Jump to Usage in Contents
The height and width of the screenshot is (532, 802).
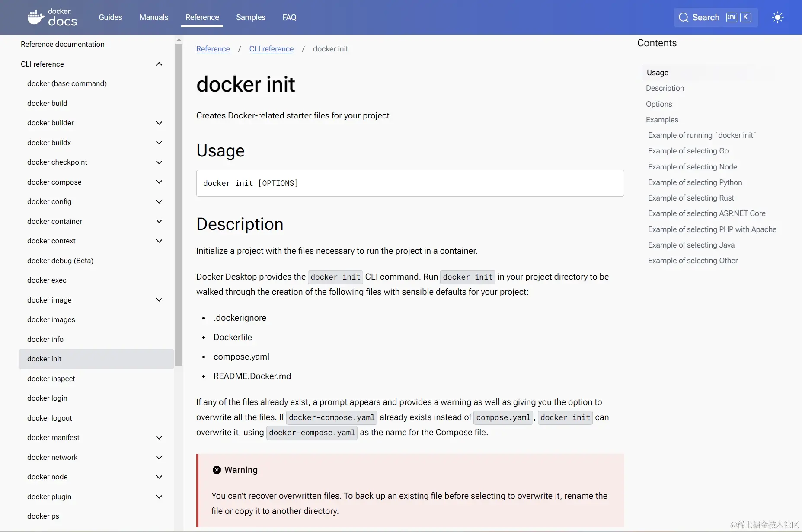click(657, 73)
